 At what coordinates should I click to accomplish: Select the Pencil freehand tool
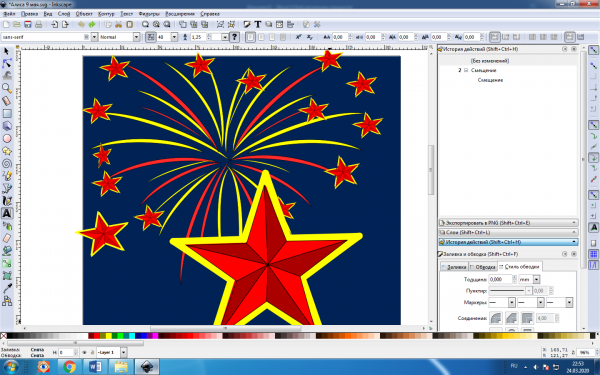7,176
